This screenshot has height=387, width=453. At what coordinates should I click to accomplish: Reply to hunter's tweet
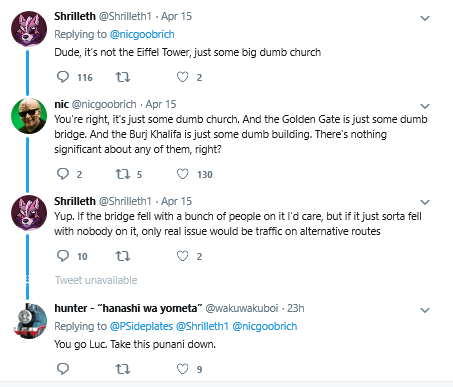coord(63,369)
